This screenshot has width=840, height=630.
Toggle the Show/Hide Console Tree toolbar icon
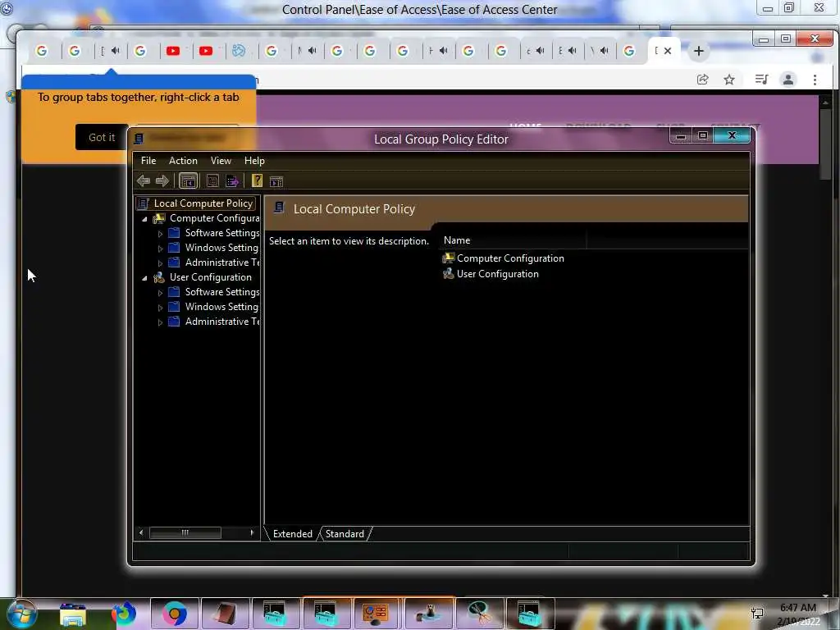[x=188, y=181]
